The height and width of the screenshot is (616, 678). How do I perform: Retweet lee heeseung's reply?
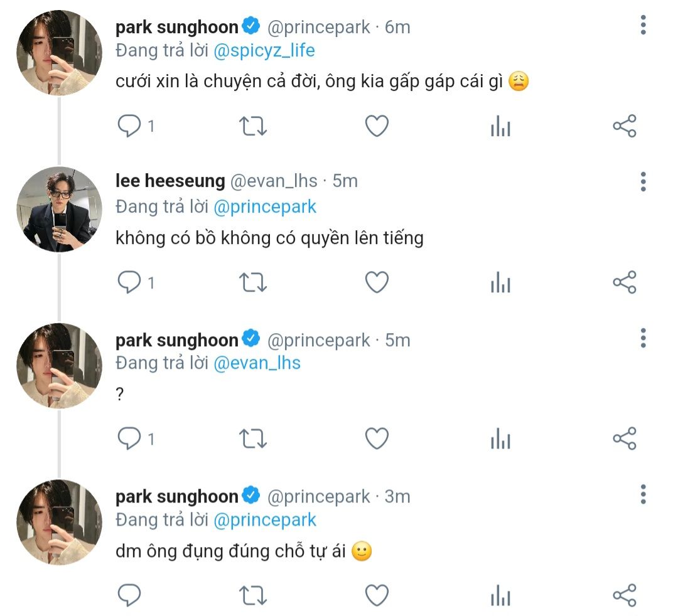click(254, 283)
